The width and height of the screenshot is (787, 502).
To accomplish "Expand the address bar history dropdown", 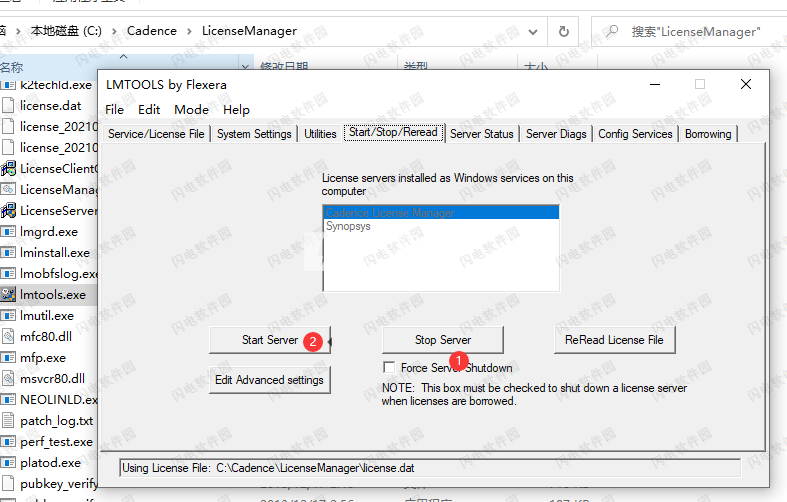I will click(x=533, y=32).
